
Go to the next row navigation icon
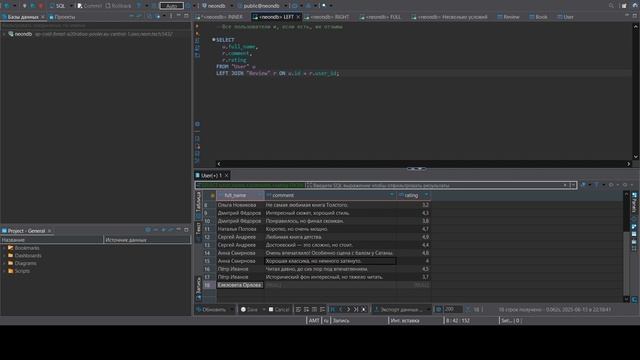pos(349,309)
